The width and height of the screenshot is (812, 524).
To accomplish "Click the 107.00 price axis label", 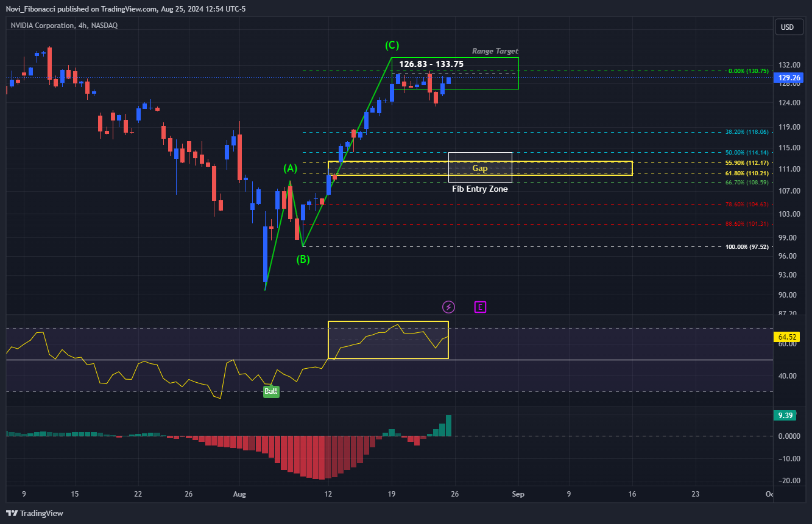I will (x=789, y=191).
